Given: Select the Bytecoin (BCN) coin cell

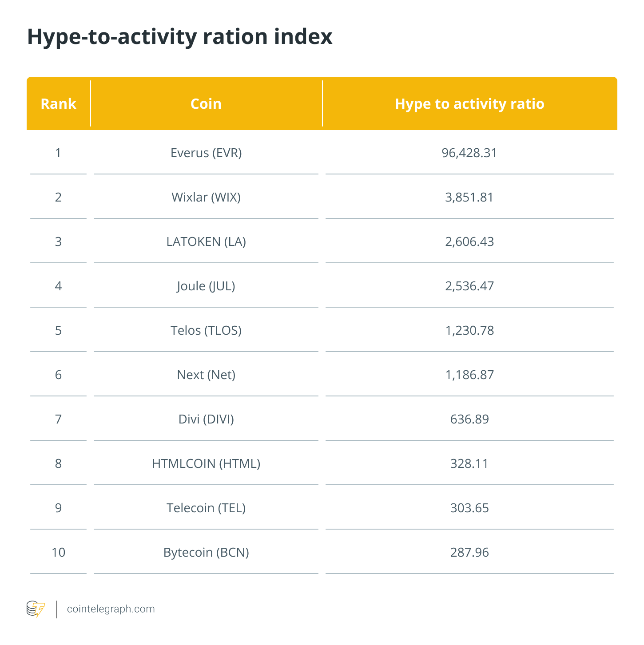Looking at the screenshot, I should coord(206,552).
